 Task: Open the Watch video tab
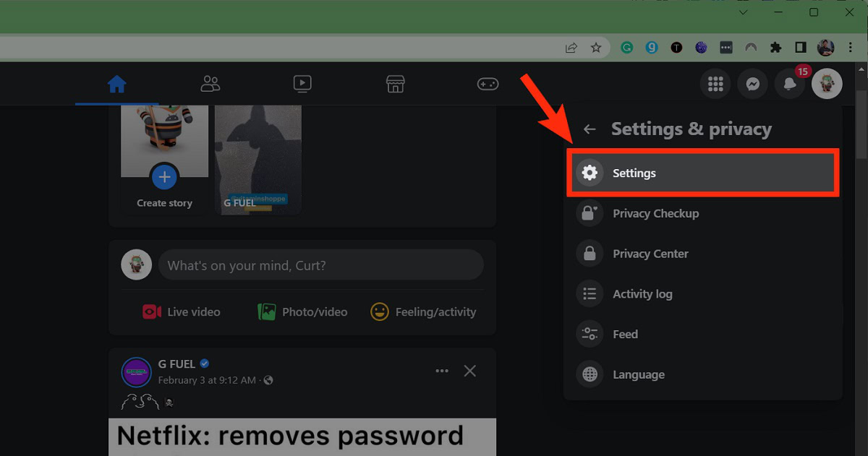coord(302,84)
